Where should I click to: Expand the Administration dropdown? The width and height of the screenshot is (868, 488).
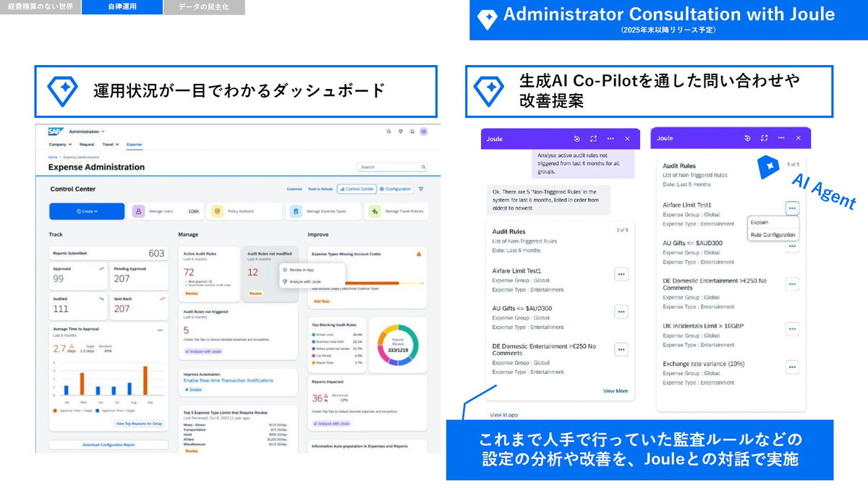pyautogui.click(x=87, y=132)
